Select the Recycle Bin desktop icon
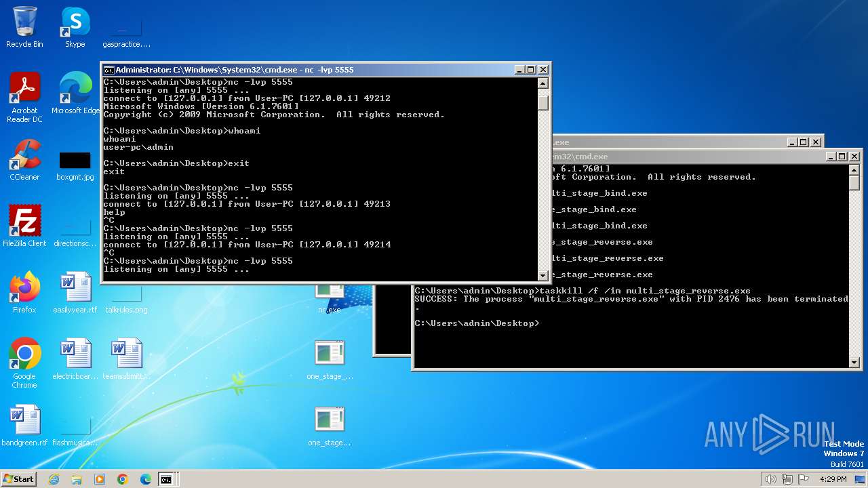868x488 pixels. click(24, 27)
